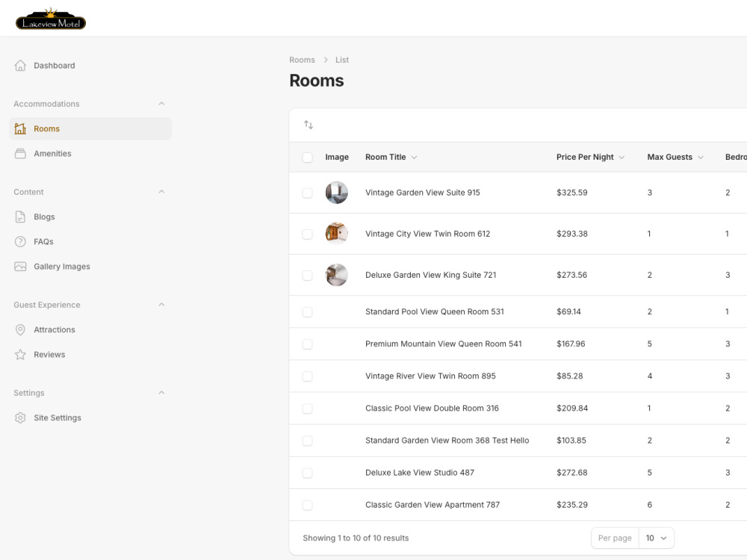
Task: Check the Vintage River View Twin Room 895 row
Action: click(307, 376)
